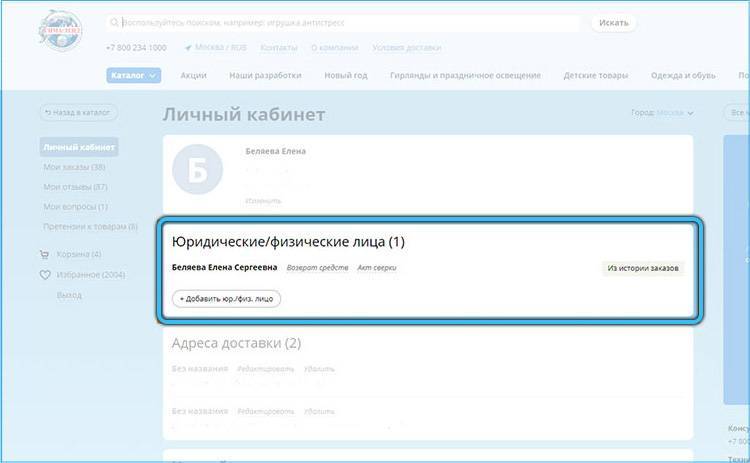Viewport: 750px width, 463px height.
Task: Click Удалить for the second delivery address
Action: (x=319, y=411)
